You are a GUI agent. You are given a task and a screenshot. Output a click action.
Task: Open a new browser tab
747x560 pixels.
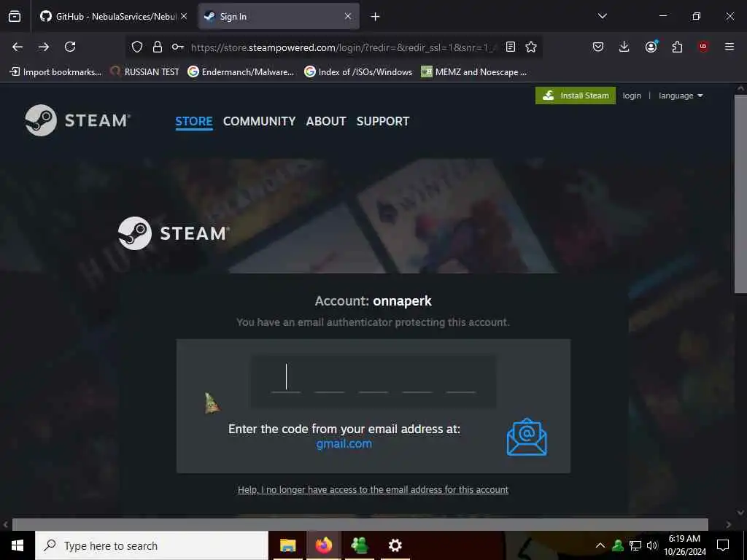376,17
